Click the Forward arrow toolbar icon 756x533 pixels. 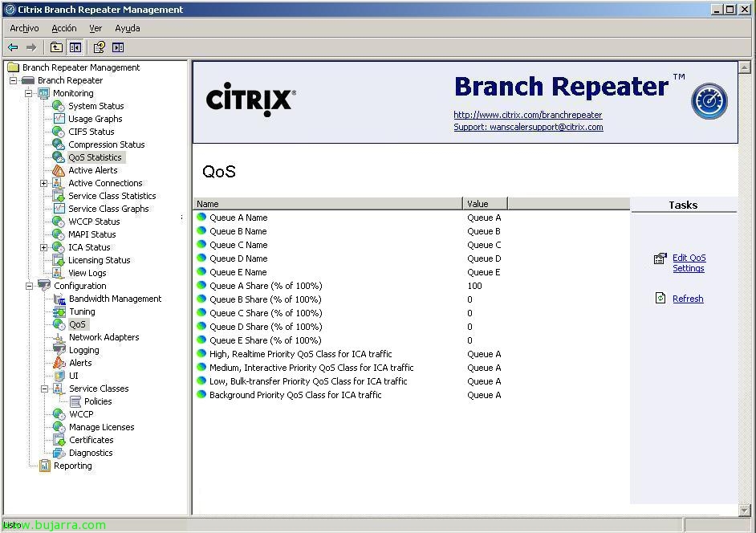pos(31,47)
